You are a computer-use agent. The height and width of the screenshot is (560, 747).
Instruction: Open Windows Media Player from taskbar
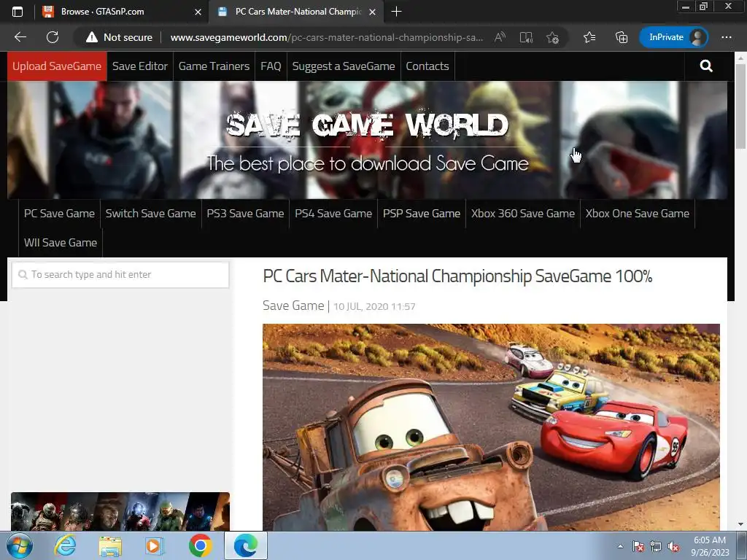tap(155, 546)
